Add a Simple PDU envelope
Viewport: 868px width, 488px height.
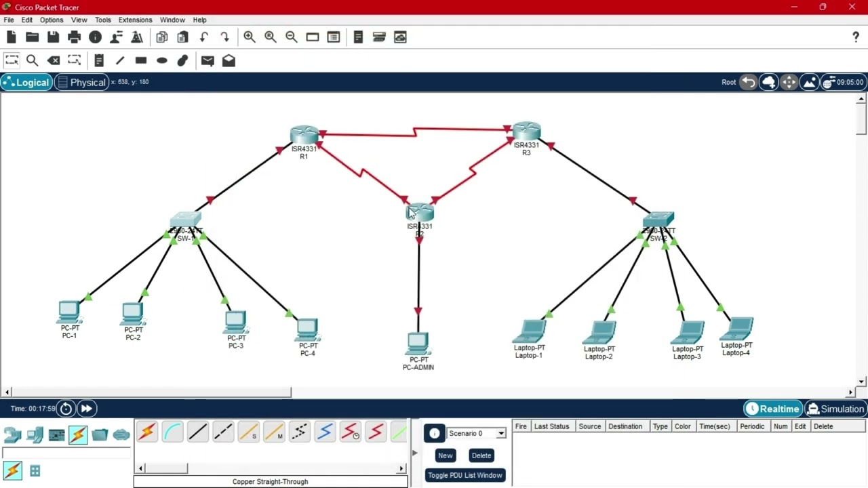point(208,60)
